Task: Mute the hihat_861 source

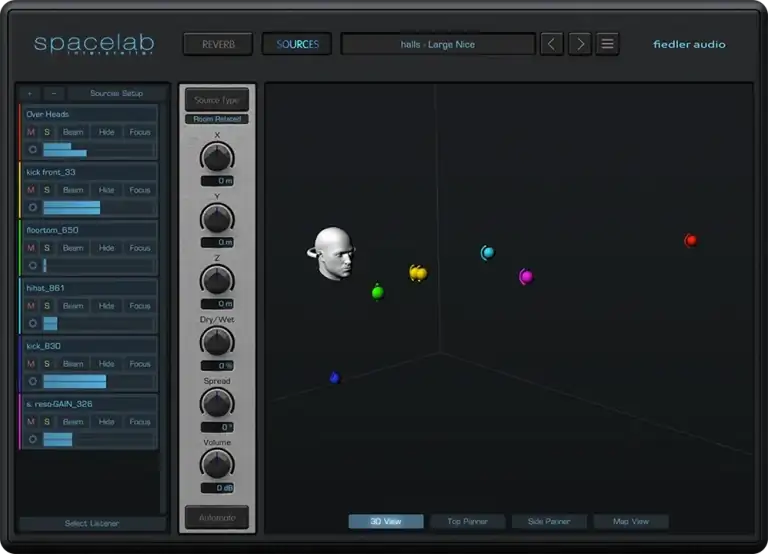Action: [31, 306]
